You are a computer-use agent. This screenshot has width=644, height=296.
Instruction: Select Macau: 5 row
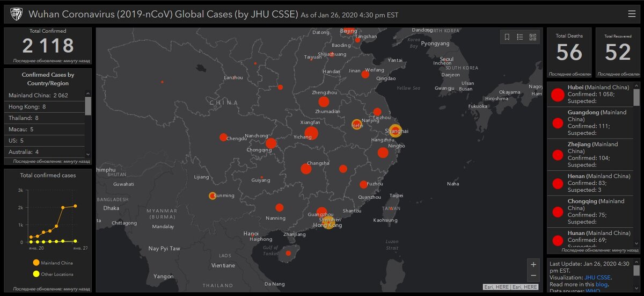tap(45, 129)
